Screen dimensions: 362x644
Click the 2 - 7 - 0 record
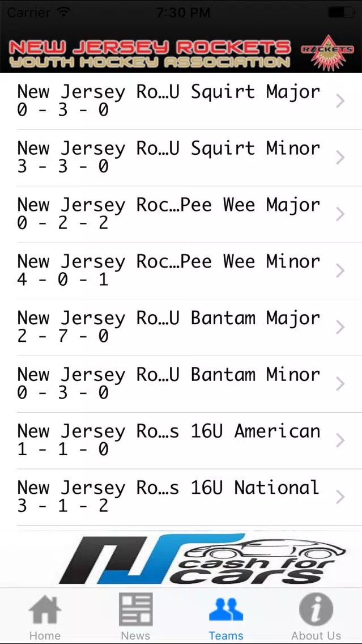tap(63, 336)
